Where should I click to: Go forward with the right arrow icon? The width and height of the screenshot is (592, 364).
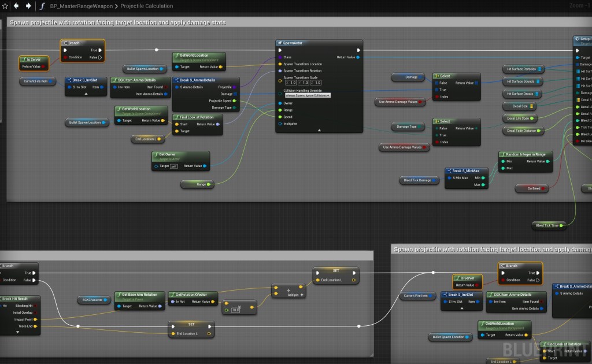[x=28, y=6]
